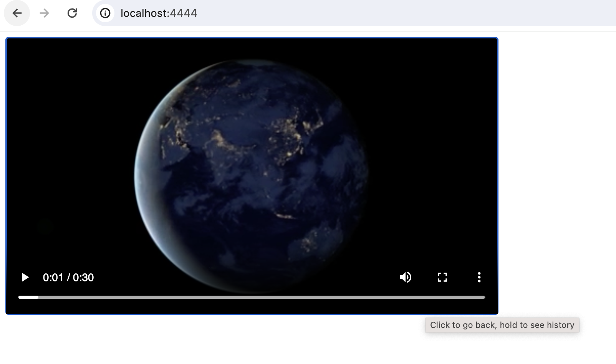The height and width of the screenshot is (364, 616).
Task: Open the video's three-dot options menu
Action: (479, 277)
